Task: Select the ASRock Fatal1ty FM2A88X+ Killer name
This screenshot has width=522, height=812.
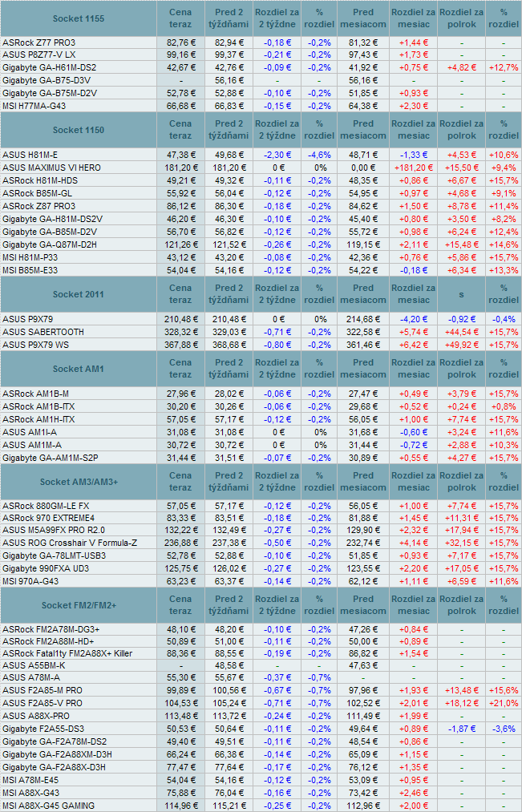Action: (x=67, y=653)
